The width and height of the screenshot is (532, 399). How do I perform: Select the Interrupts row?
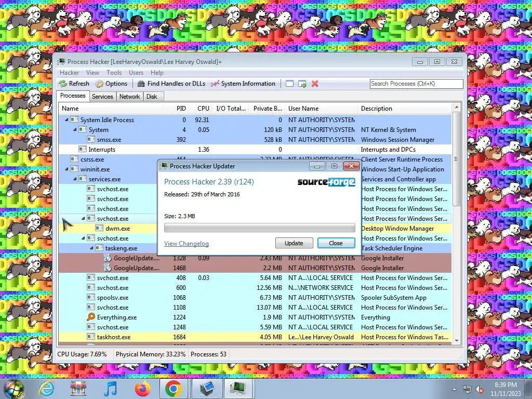pyautogui.click(x=255, y=149)
